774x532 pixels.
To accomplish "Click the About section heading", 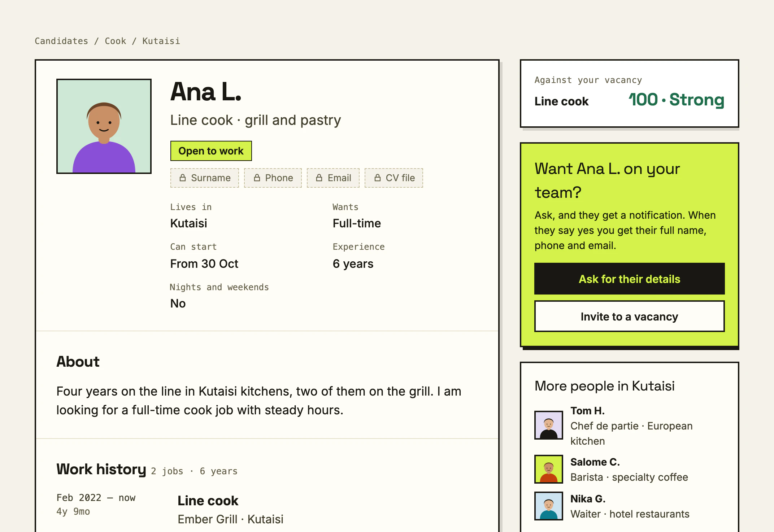I will [78, 362].
